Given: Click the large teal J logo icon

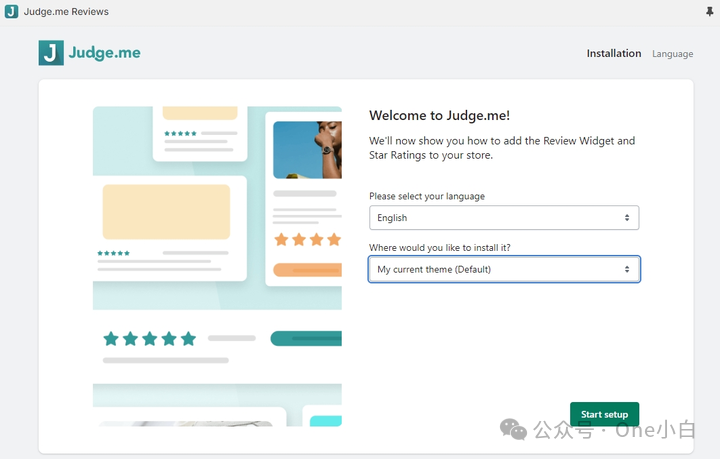Looking at the screenshot, I should [51, 53].
